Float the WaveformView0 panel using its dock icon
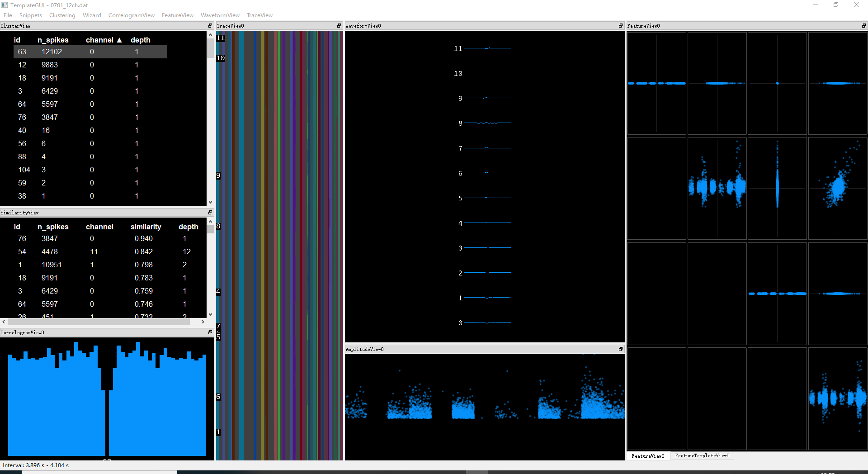868x474 pixels. [x=620, y=26]
